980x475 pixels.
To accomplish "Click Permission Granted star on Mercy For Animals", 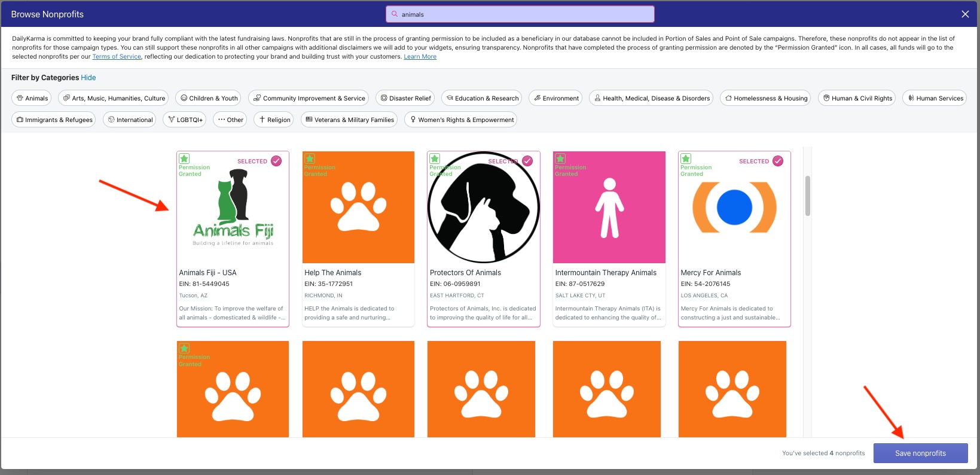I will (x=686, y=159).
